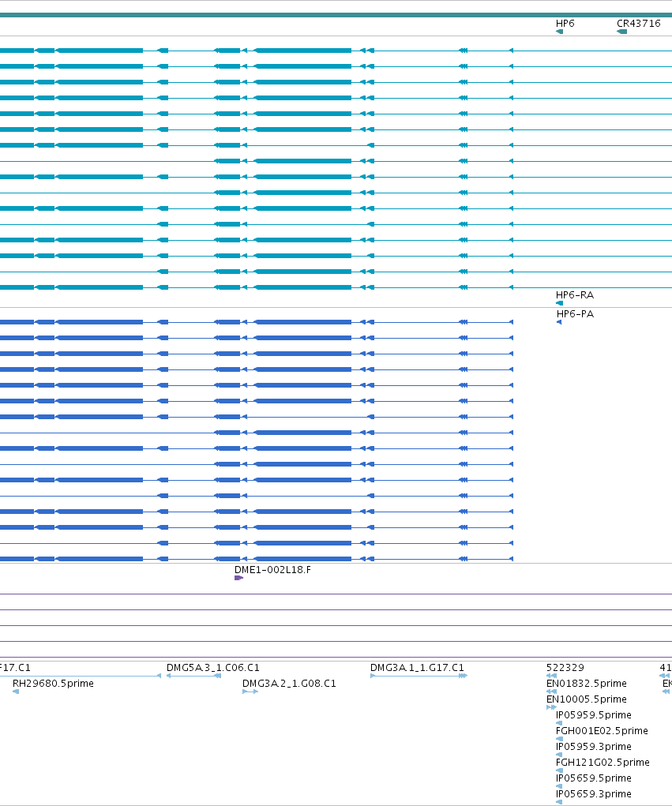Click the HP6-PA protein arrow glyph
This screenshot has width=672, height=806.
pyautogui.click(x=559, y=322)
